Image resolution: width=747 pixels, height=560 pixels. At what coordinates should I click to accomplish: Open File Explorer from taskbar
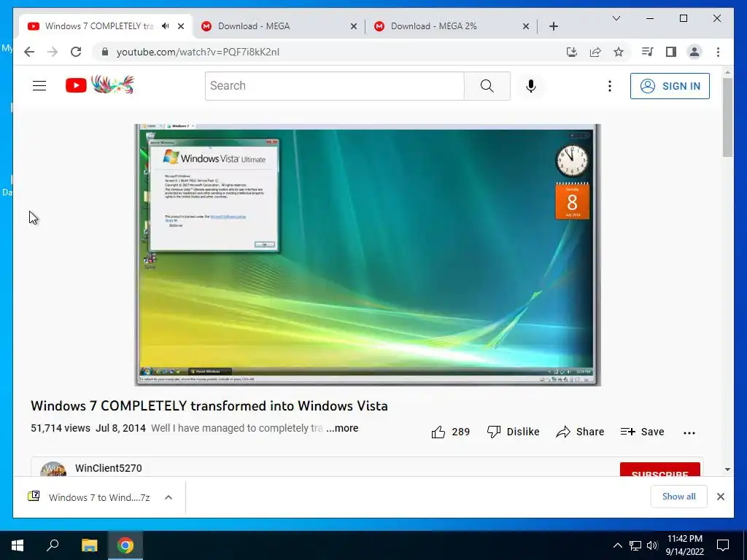tap(89, 545)
